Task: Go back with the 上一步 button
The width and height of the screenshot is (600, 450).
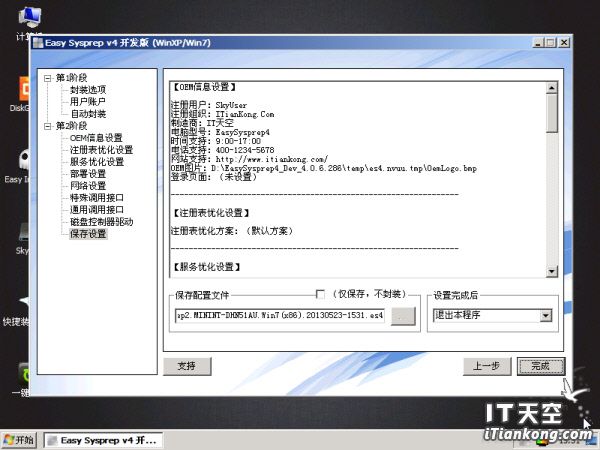Action: (x=487, y=366)
